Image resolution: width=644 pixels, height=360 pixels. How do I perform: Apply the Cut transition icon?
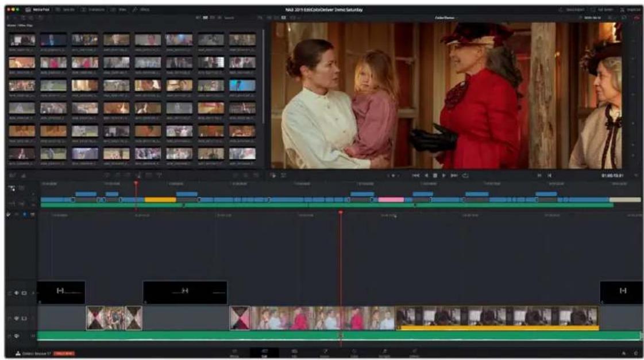coord(236,175)
